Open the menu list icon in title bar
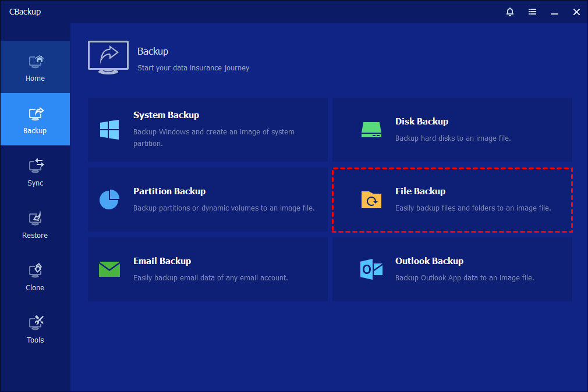The height and width of the screenshot is (392, 588). click(532, 12)
